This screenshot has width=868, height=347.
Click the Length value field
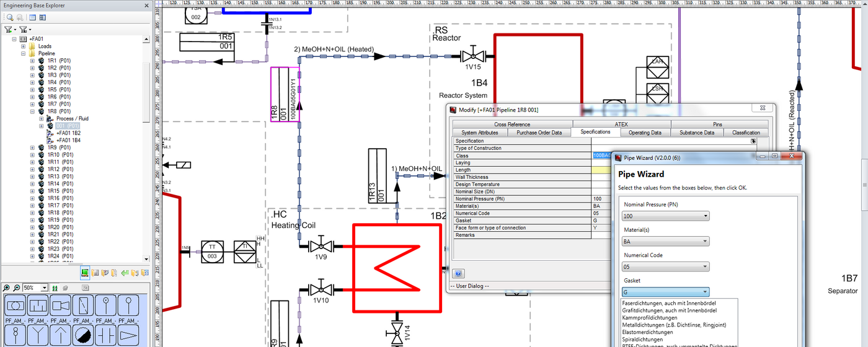click(x=601, y=170)
